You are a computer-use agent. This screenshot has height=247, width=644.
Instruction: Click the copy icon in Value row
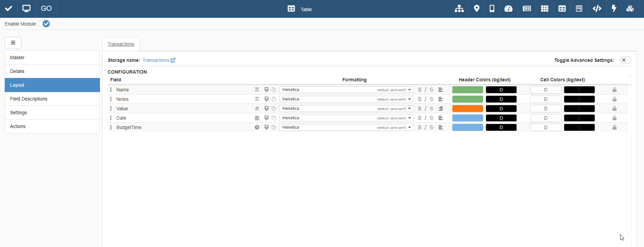(274, 109)
